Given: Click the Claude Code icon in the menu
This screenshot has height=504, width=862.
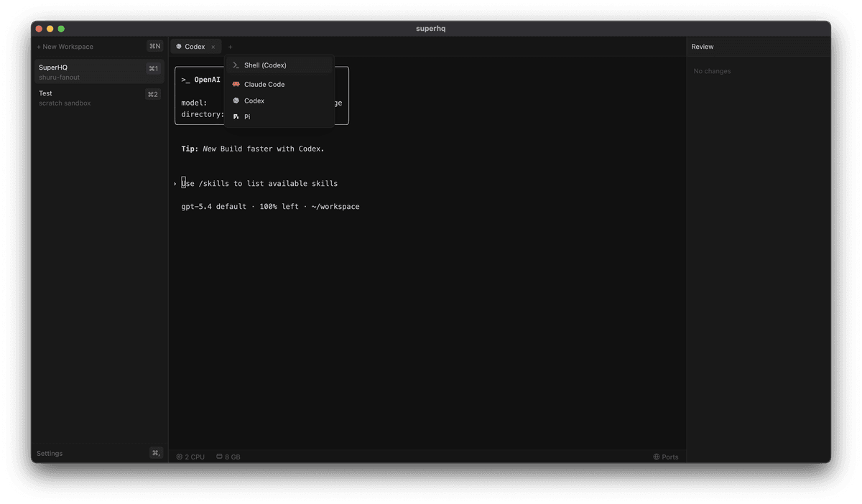Looking at the screenshot, I should (236, 84).
